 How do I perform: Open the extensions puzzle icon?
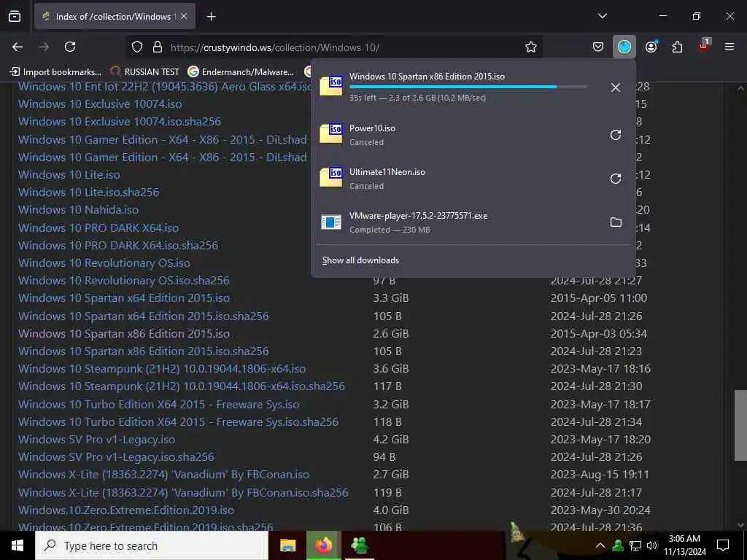pos(677,47)
